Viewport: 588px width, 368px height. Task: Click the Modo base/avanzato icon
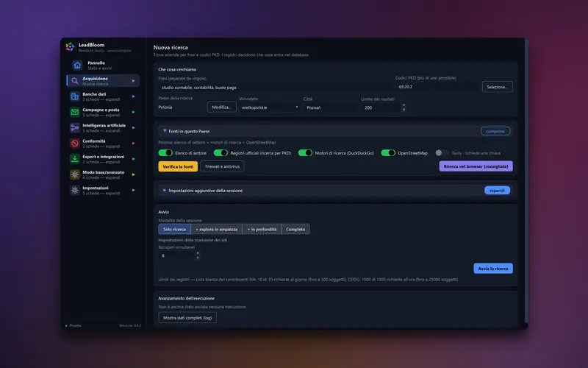pos(75,174)
